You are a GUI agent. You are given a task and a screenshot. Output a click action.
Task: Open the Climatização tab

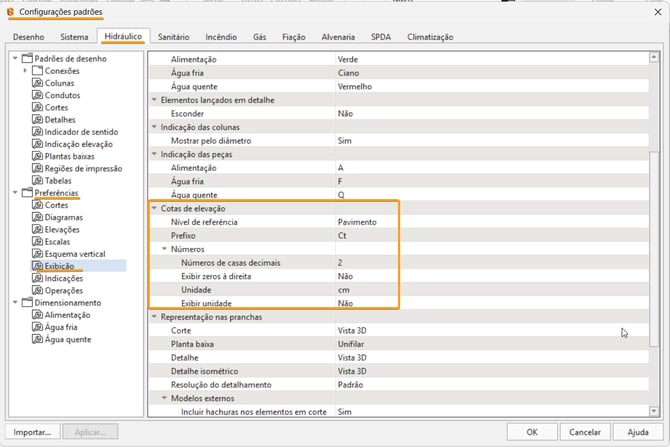click(430, 37)
